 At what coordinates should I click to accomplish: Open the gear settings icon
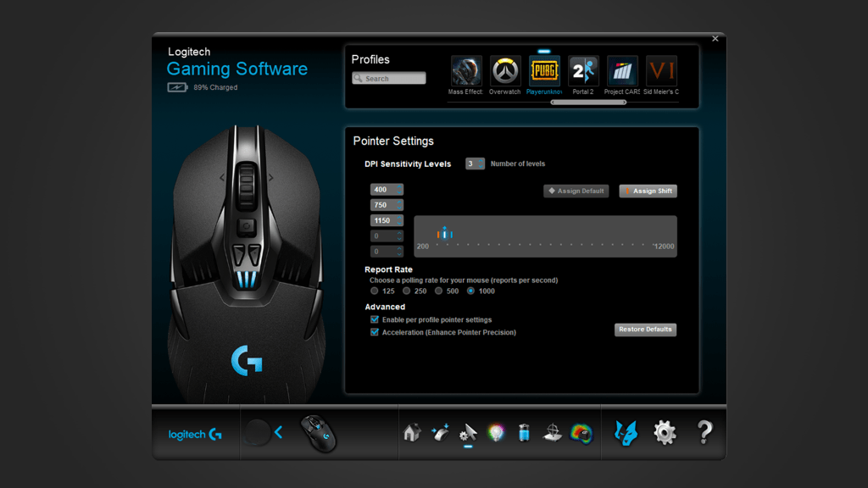pyautogui.click(x=665, y=433)
